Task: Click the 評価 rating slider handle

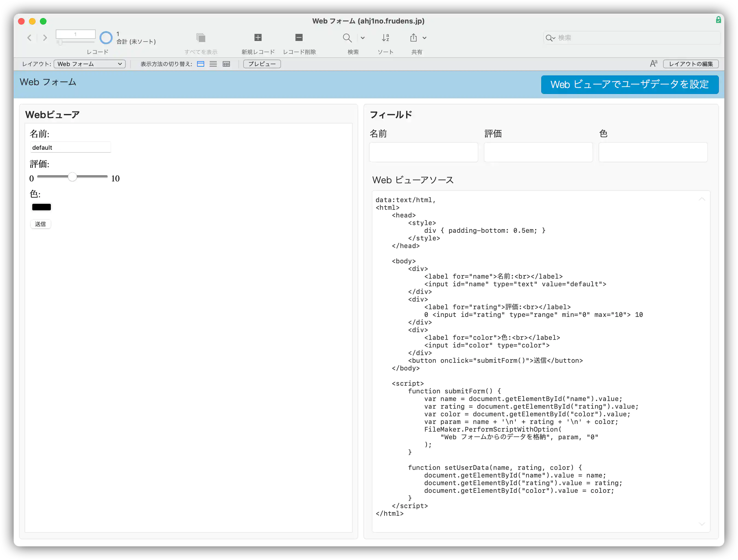Action: [x=72, y=177]
